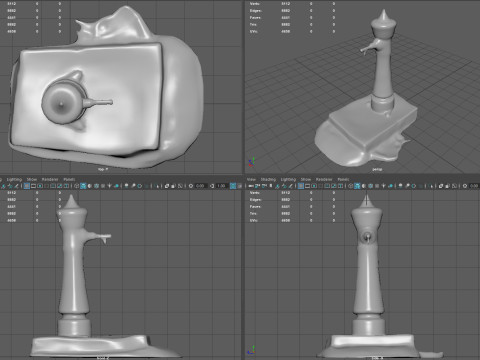Open View menu of front view panel
Viewport: 480px width, 360px height.
click(x=251, y=179)
